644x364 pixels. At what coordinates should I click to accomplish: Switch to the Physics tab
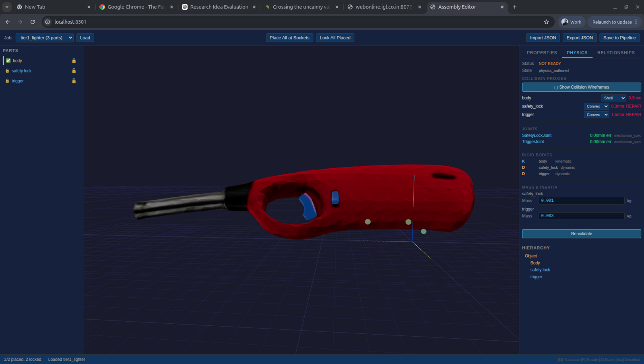click(577, 53)
